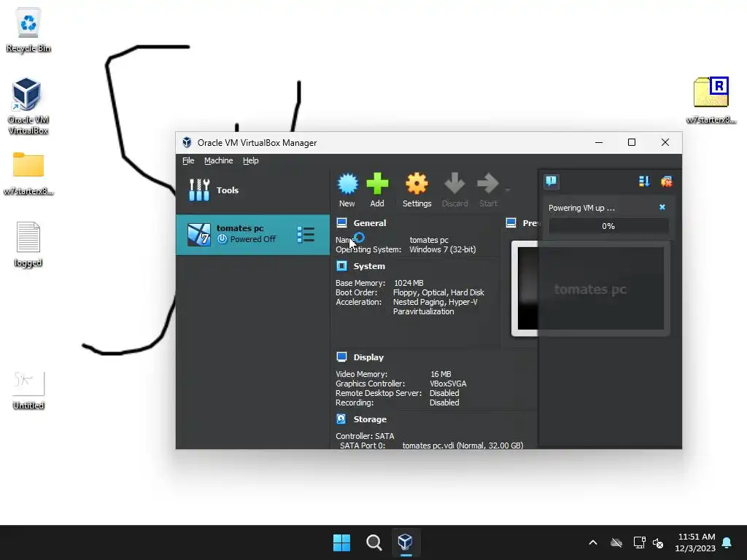The height and width of the screenshot is (560, 747).
Task: Dismiss the Powering VM up notification
Action: click(662, 207)
